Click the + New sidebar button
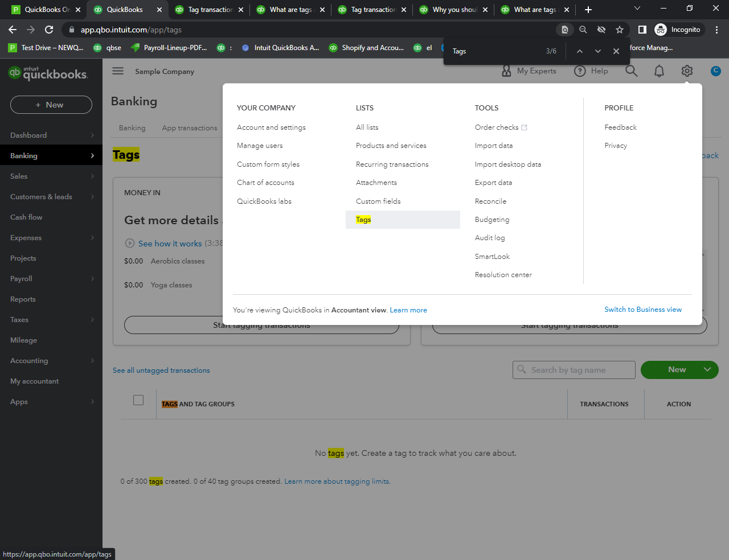 coord(51,105)
